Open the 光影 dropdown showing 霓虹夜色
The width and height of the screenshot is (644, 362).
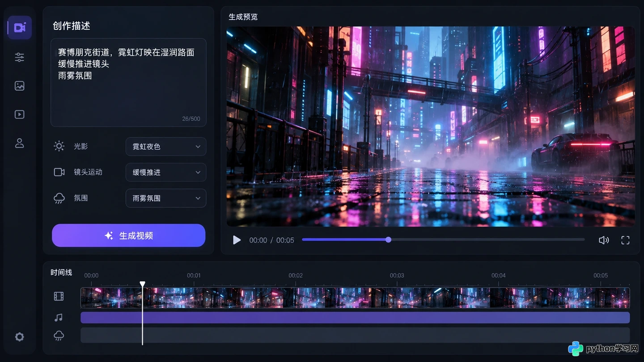click(166, 147)
